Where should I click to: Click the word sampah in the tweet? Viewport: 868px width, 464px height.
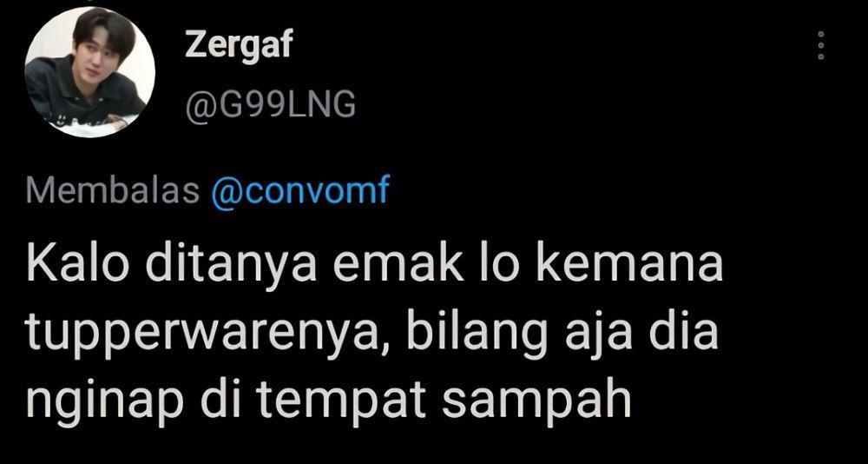(x=536, y=401)
